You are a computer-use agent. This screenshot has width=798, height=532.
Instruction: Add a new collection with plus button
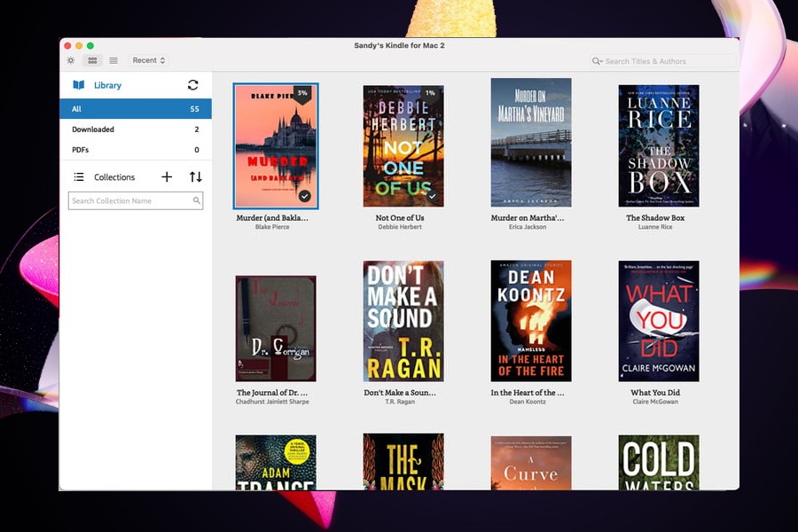(x=167, y=176)
